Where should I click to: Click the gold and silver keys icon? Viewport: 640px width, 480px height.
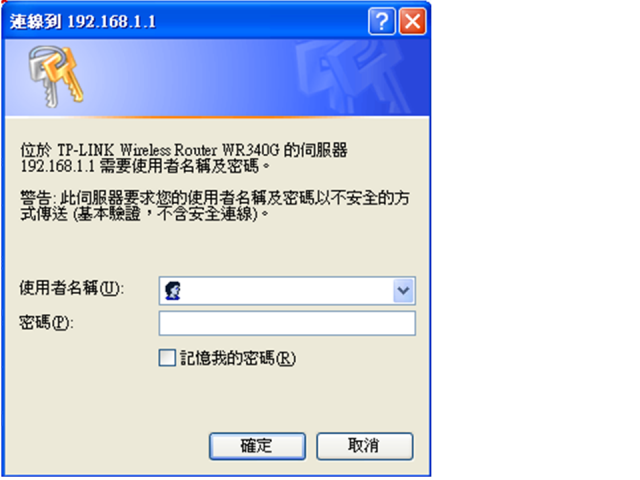click(56, 76)
